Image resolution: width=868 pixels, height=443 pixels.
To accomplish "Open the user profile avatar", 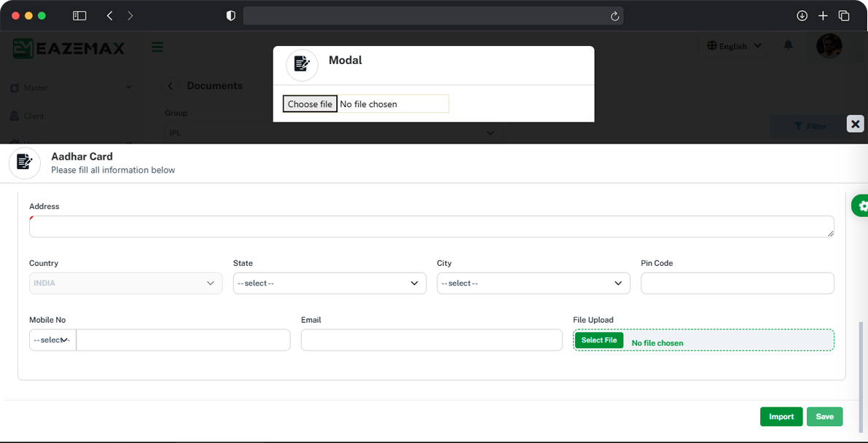I will click(829, 46).
